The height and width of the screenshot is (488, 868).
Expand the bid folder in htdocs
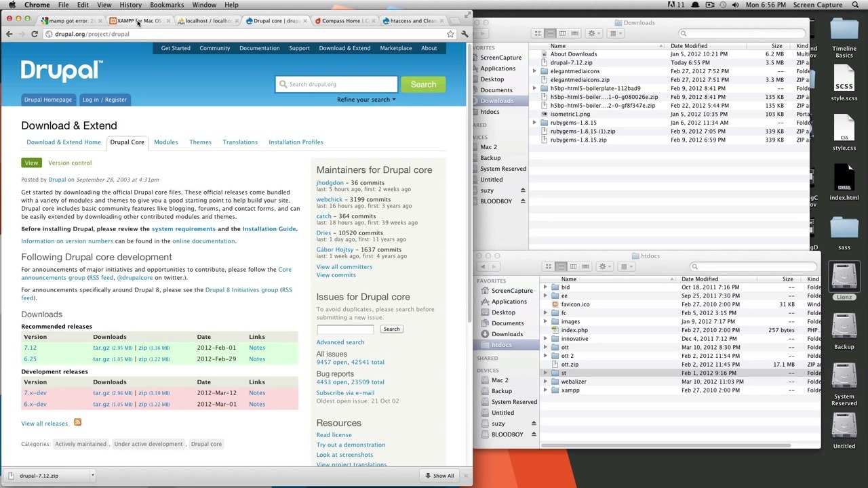tap(546, 287)
